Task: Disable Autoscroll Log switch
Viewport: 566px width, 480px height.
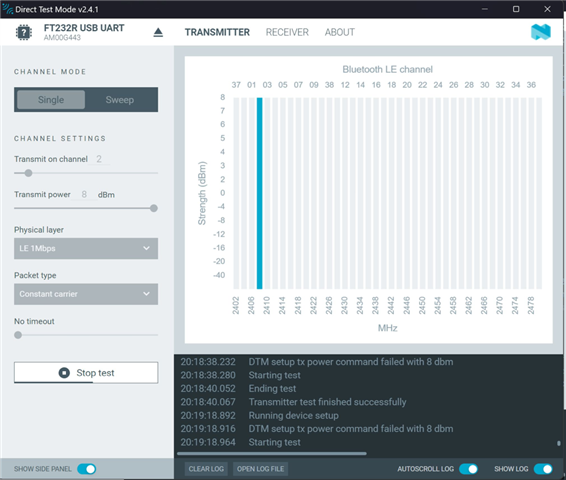Action: [468, 469]
